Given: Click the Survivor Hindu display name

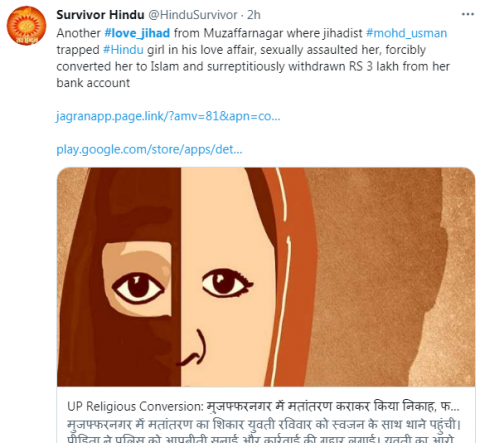Looking at the screenshot, I should 100,15.
